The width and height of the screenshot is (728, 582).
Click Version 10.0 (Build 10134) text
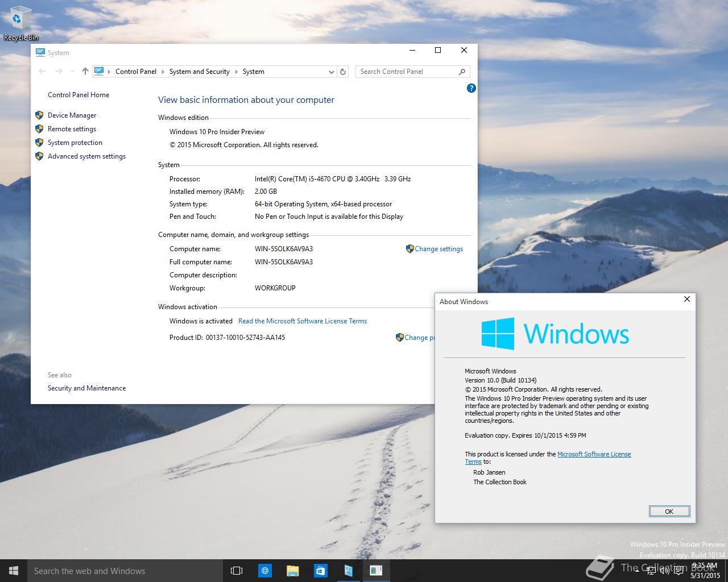(x=500, y=380)
